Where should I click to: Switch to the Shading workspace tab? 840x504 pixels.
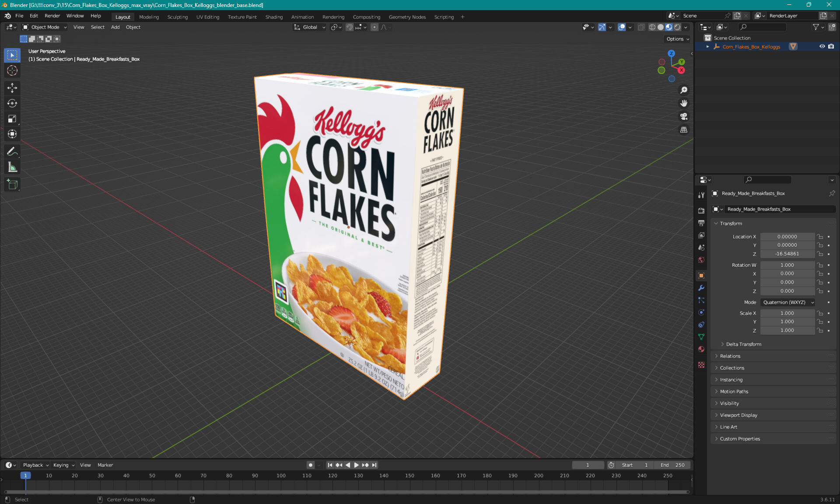(274, 17)
